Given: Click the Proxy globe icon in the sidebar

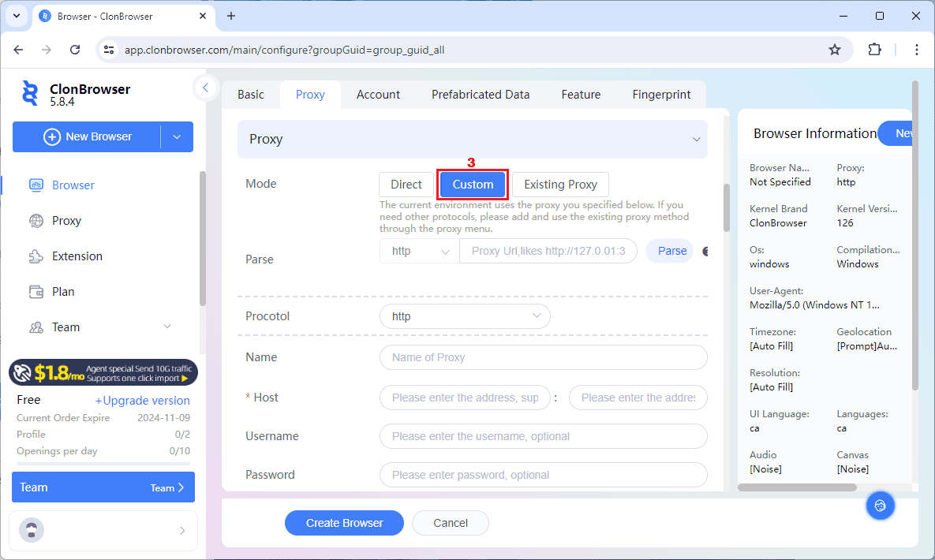Looking at the screenshot, I should tap(36, 221).
